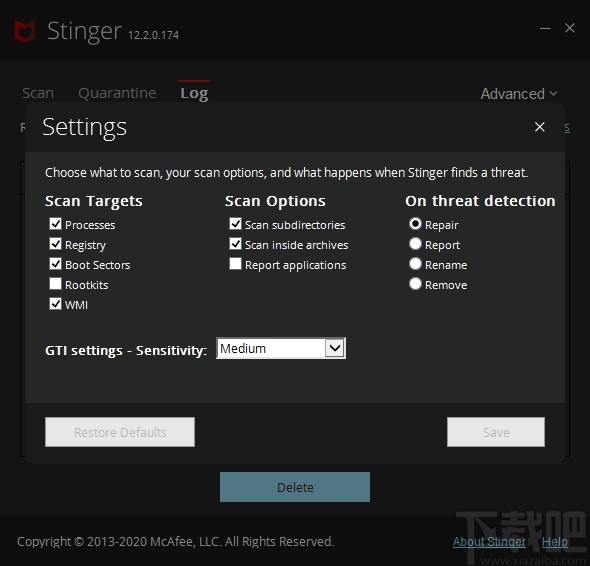590x566 pixels.
Task: Click the Delete button
Action: 295,487
